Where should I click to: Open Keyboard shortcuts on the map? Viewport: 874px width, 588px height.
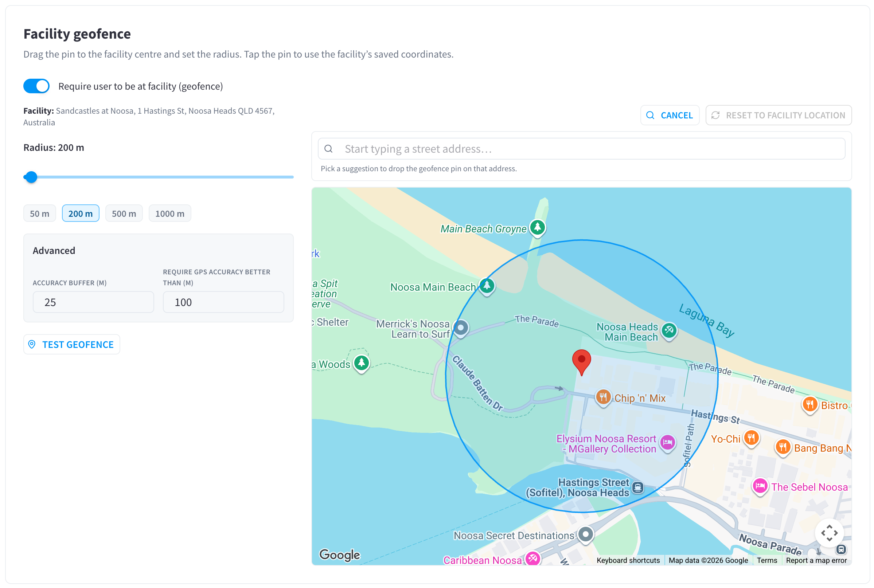(x=628, y=560)
